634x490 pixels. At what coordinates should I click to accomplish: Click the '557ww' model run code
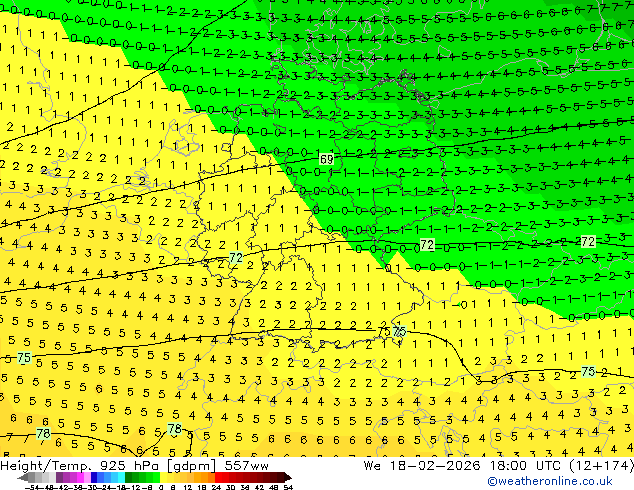point(246,466)
